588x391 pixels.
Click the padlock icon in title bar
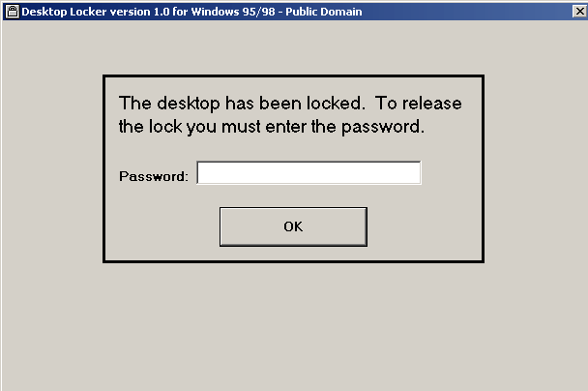pyautogui.click(x=13, y=12)
